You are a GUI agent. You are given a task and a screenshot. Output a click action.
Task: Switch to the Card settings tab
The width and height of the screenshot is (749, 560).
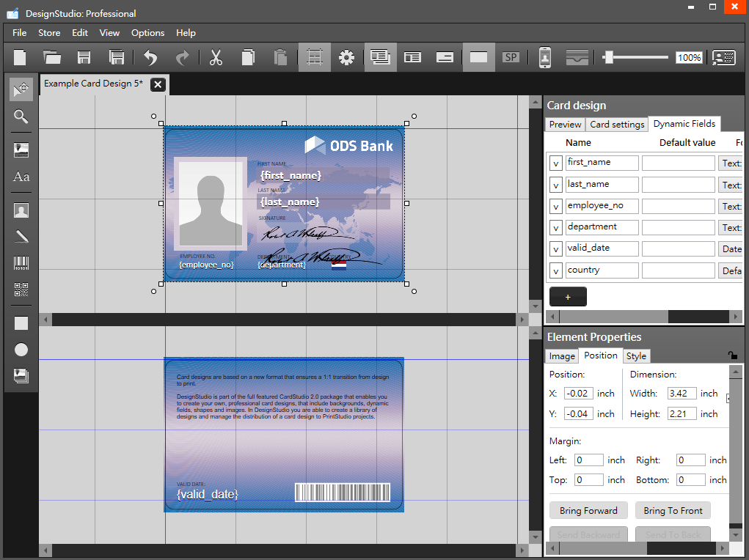(617, 125)
